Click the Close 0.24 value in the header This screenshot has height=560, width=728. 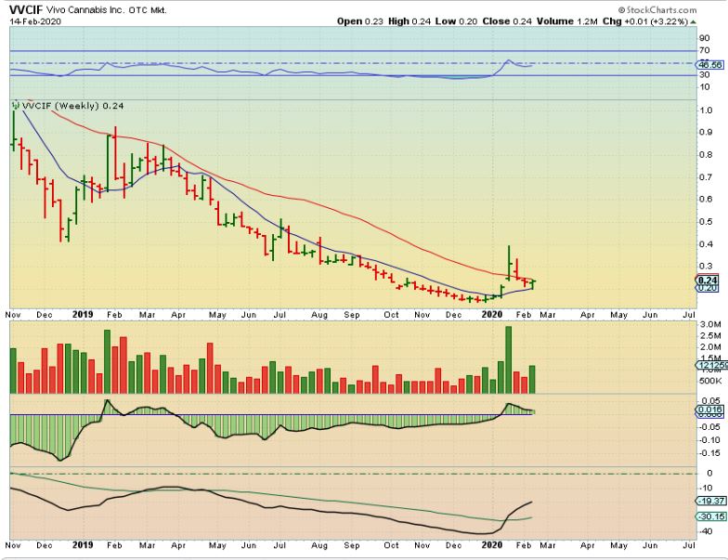507,21
